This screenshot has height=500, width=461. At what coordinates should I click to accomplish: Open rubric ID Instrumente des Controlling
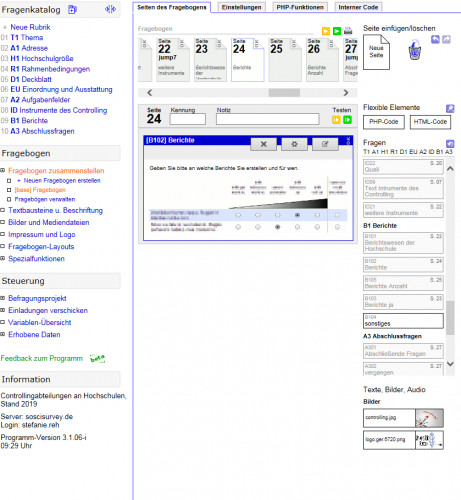[x=59, y=110]
